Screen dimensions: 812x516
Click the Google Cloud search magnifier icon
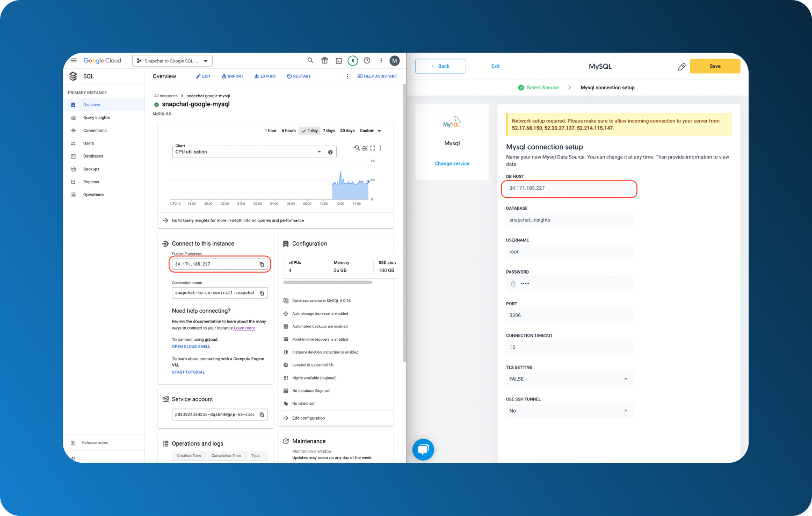[x=310, y=60]
